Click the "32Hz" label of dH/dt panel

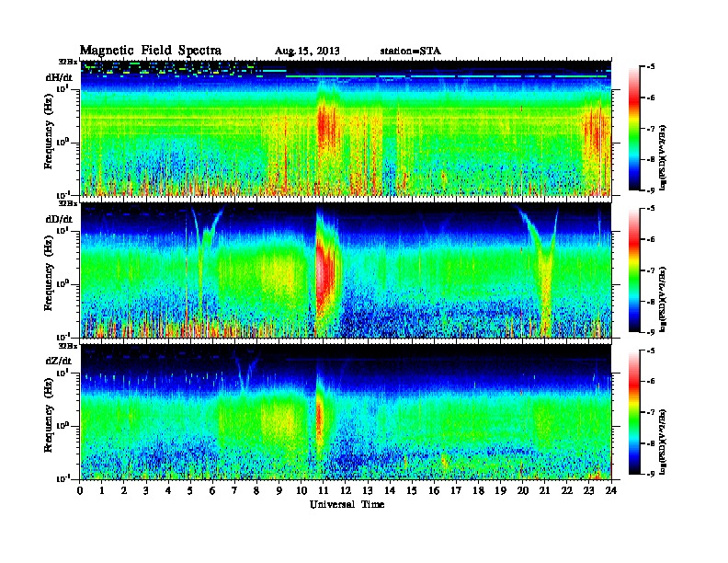(x=68, y=62)
